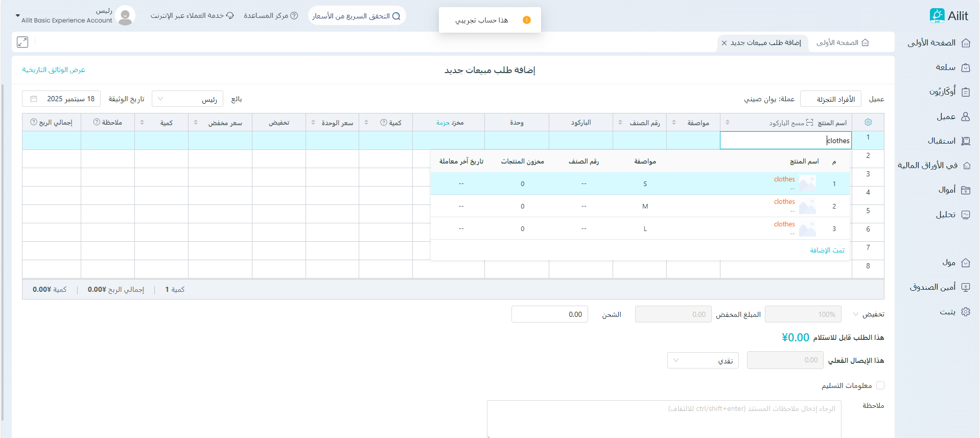
Task: Expand the بائع salesperson dropdown
Action: 188,99
